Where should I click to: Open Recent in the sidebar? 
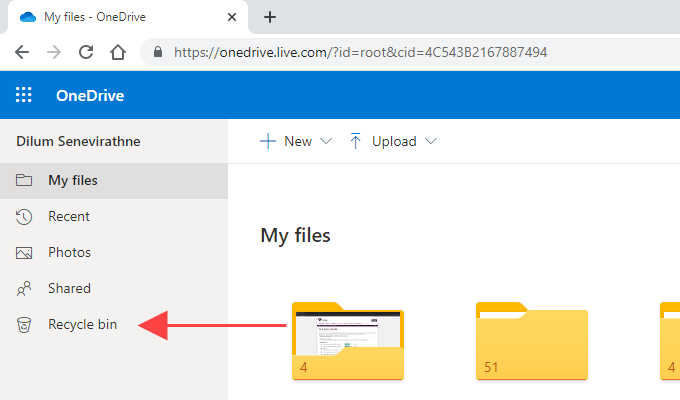[x=114, y=216]
